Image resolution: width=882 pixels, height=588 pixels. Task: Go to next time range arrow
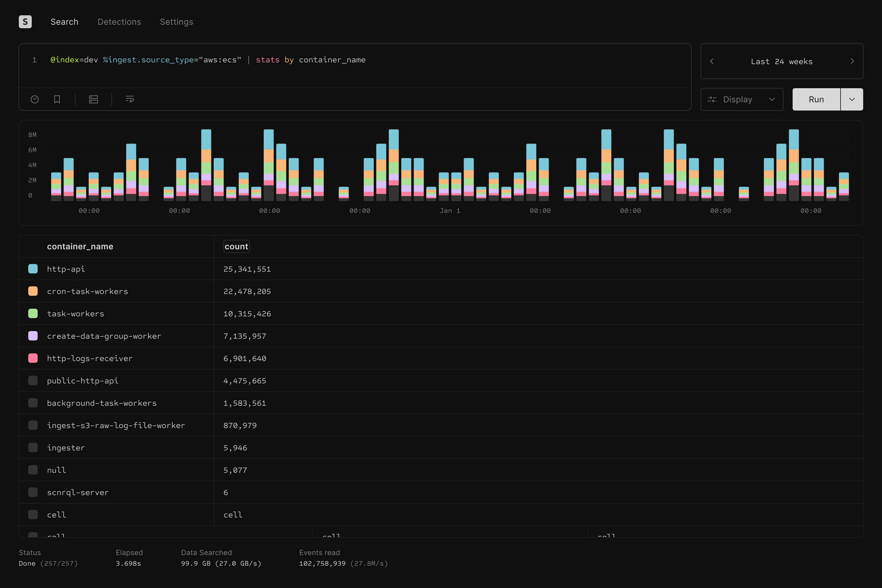(x=852, y=61)
